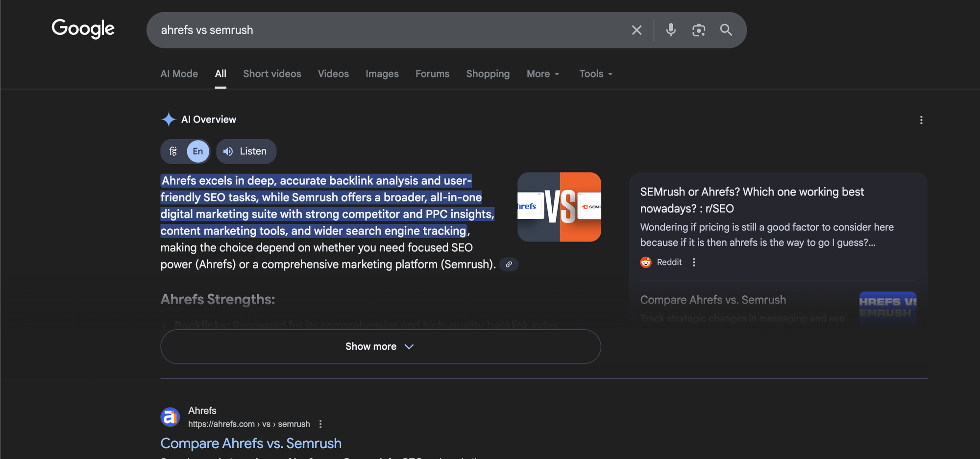Expand AI Overview with Show more

pos(380,346)
